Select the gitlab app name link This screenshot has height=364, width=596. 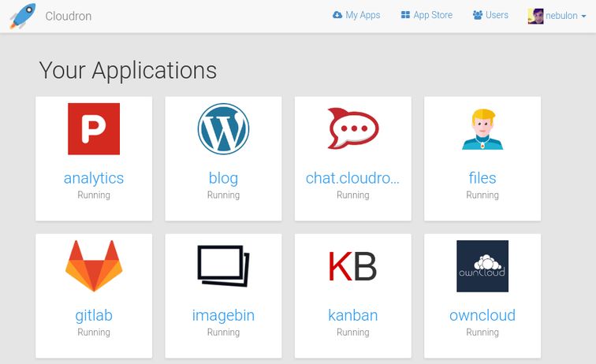94,315
